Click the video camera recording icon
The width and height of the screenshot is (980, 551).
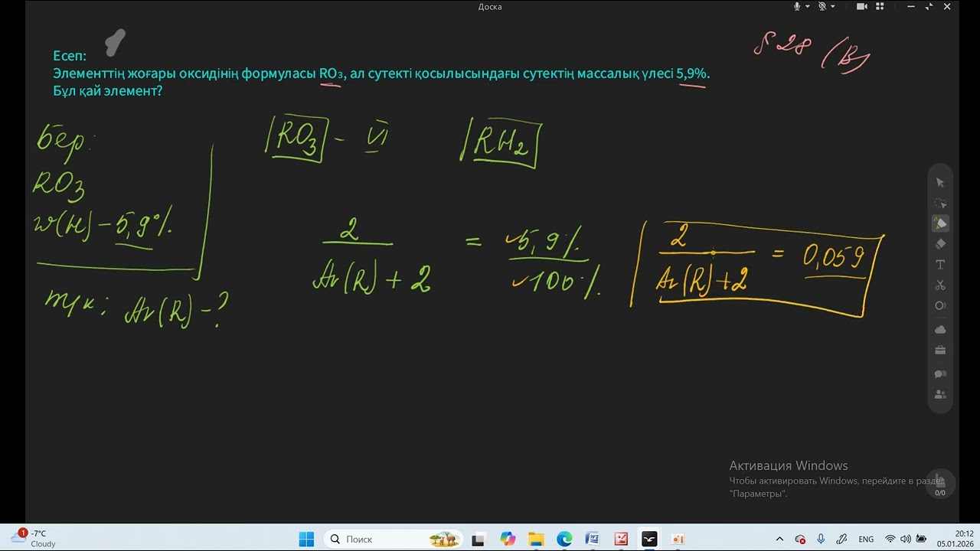tap(861, 6)
